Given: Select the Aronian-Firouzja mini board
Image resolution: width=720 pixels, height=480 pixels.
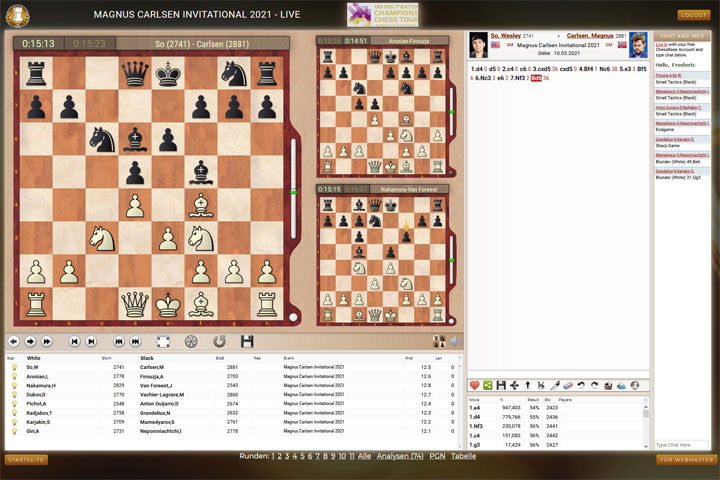Looking at the screenshot, I should click(x=382, y=112).
